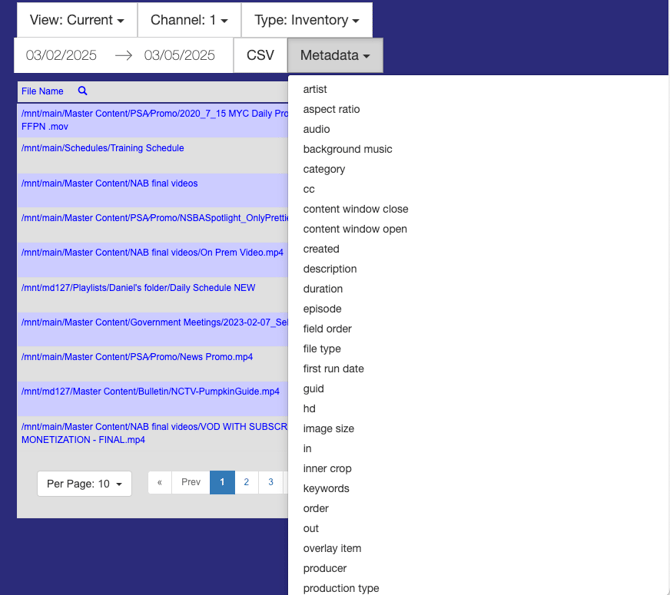670x595 pixels.
Task: Choose 'first run date' metadata option
Action: coord(333,369)
